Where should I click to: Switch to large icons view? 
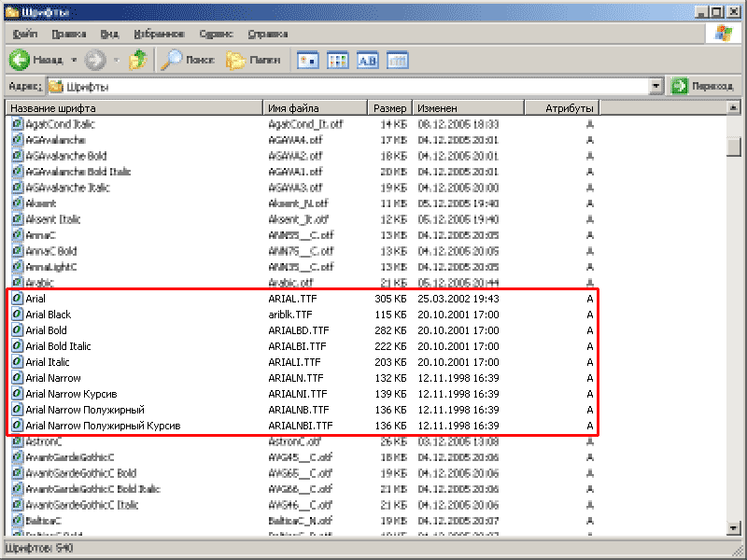click(x=308, y=61)
